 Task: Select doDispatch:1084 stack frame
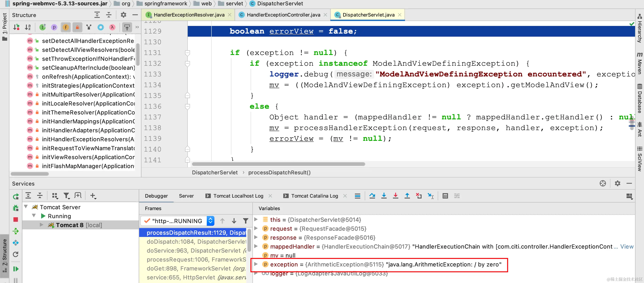click(196, 242)
